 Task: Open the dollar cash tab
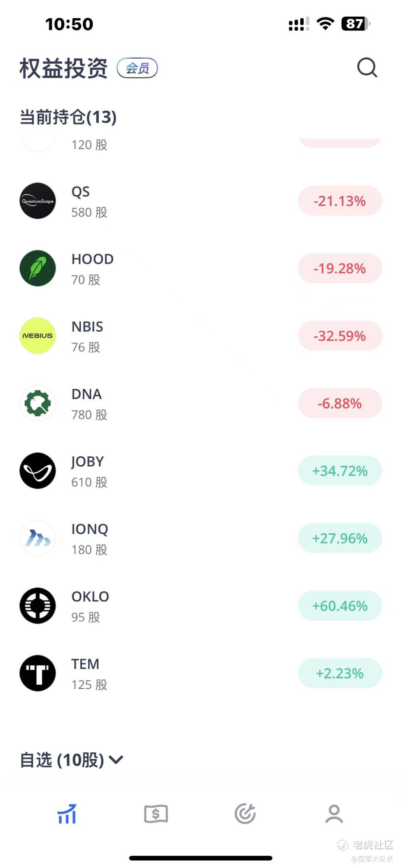[x=156, y=814]
